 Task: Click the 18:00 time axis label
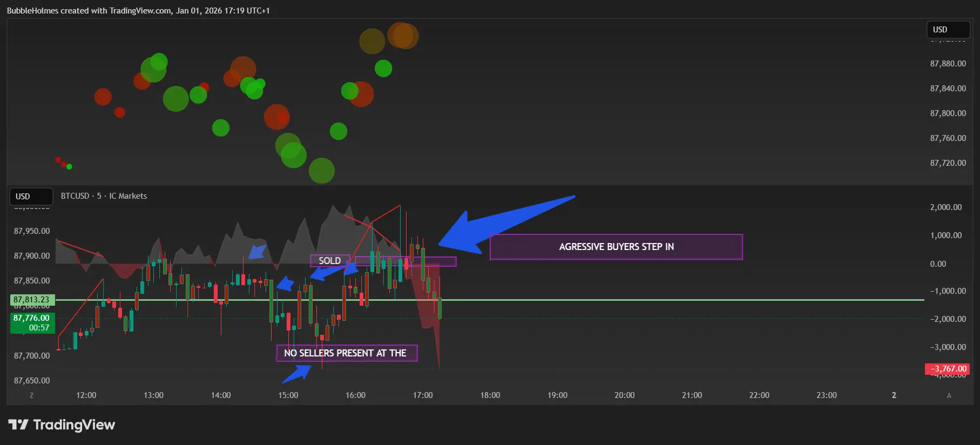coord(490,395)
